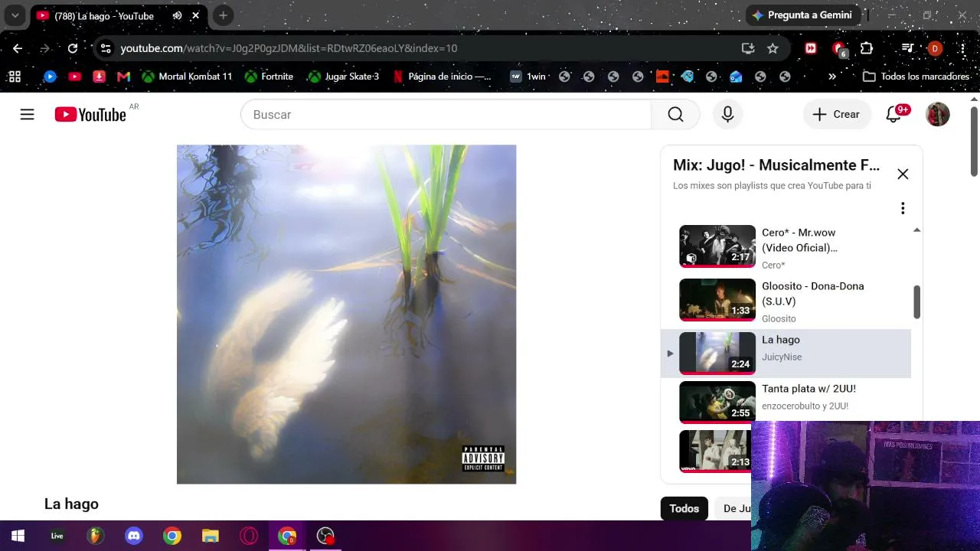The height and width of the screenshot is (551, 980).
Task: Open the Chrome apps grid shortcut
Action: pos(14,77)
